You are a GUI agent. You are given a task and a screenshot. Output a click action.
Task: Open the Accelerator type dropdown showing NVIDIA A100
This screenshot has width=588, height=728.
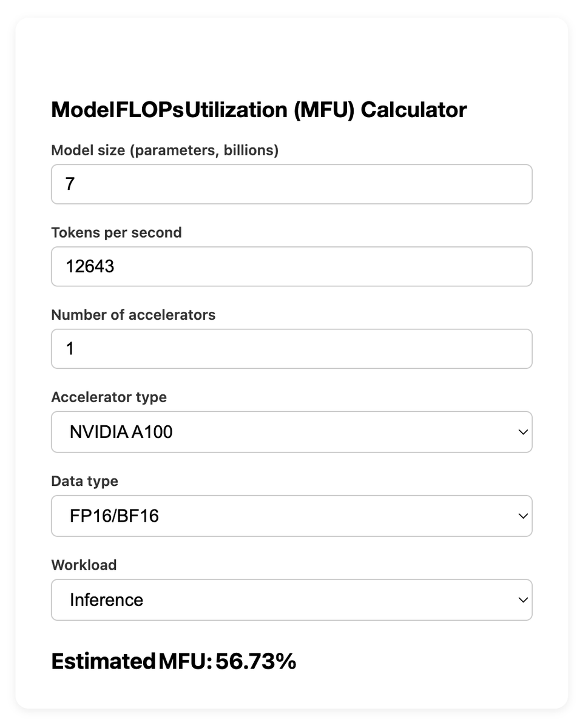pos(291,432)
